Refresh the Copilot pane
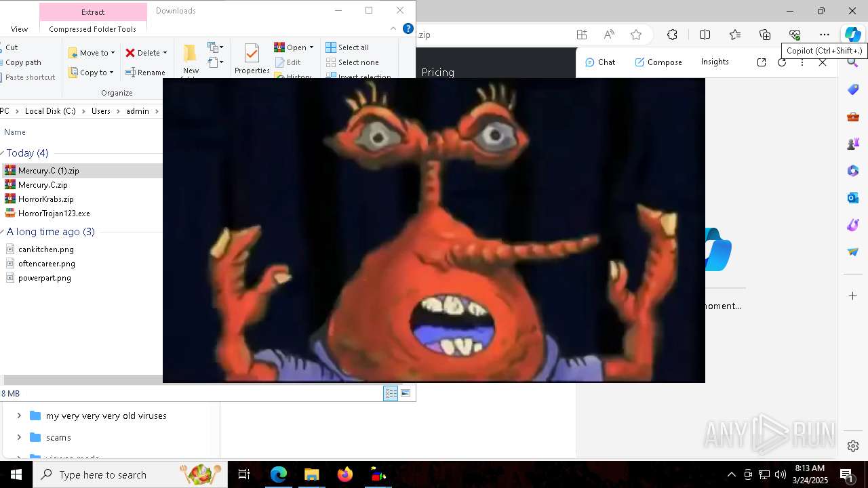The width and height of the screenshot is (868, 488). 782,62
